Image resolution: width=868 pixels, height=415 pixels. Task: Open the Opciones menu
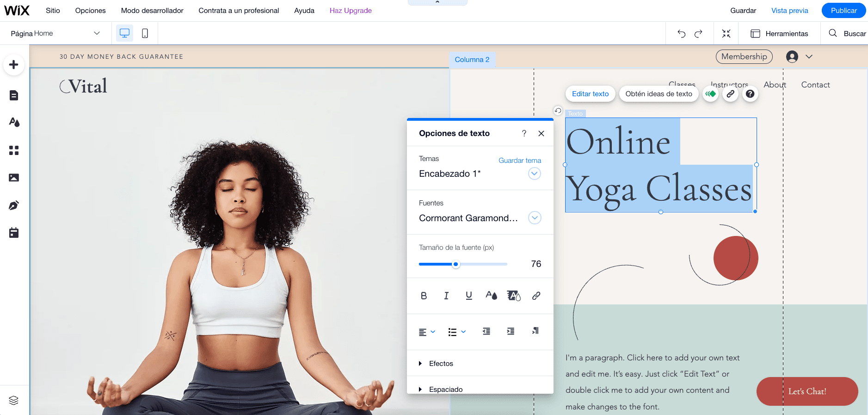[91, 10]
